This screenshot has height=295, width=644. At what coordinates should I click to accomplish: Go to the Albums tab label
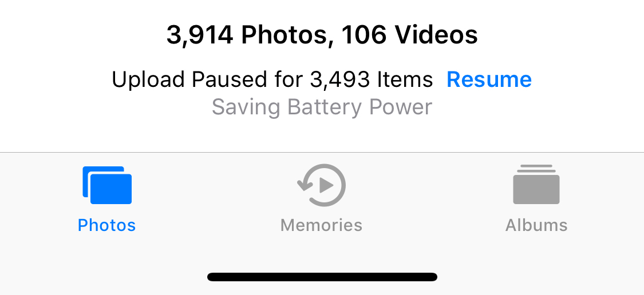pyautogui.click(x=536, y=225)
